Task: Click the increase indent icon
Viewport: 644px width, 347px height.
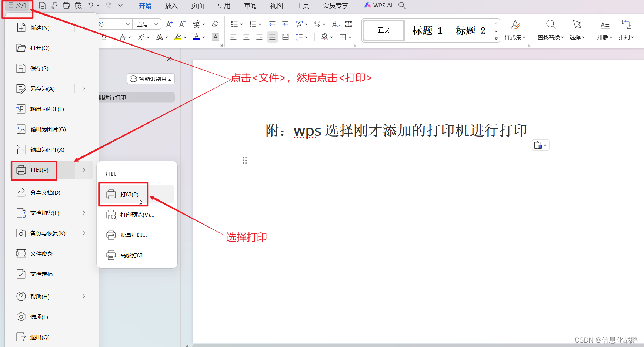Action: (x=285, y=24)
